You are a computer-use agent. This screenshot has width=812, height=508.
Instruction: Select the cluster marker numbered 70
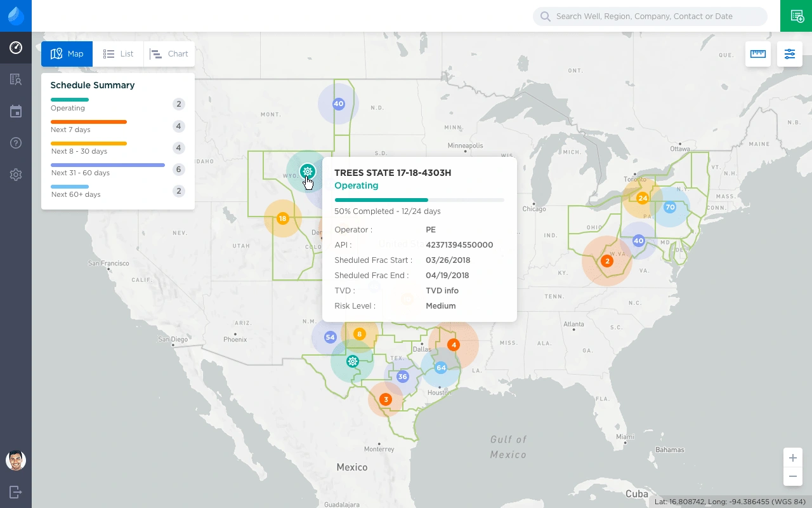click(669, 207)
